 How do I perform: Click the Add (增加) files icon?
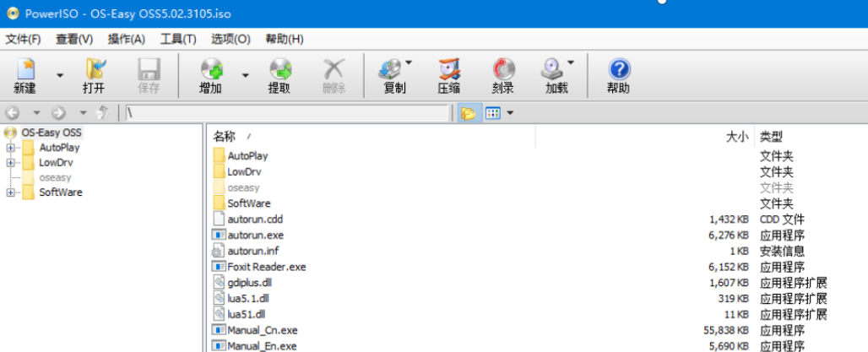click(x=210, y=74)
